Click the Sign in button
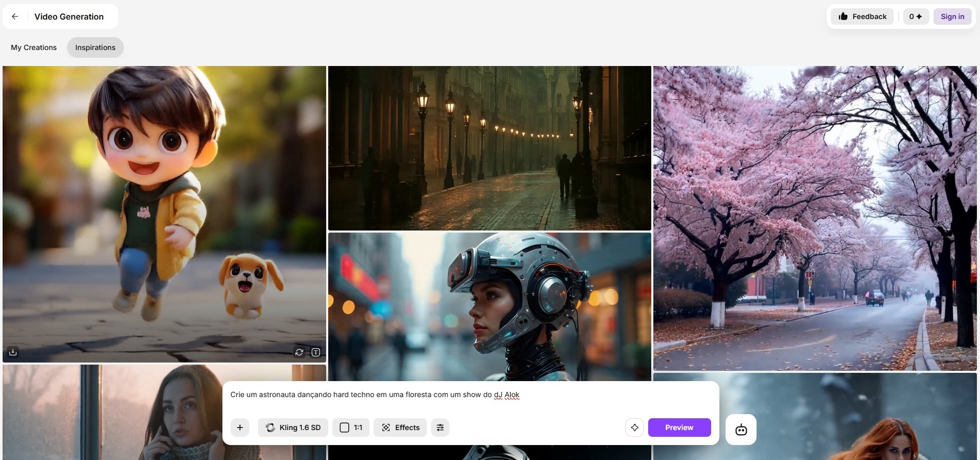Viewport: 980px width, 460px height. pyautogui.click(x=952, y=17)
